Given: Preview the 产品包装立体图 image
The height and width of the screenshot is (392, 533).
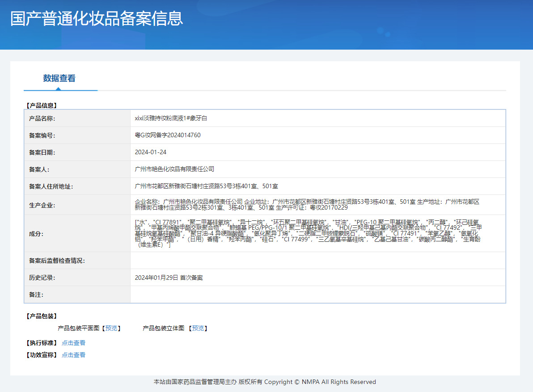Looking at the screenshot, I should click(198, 328).
